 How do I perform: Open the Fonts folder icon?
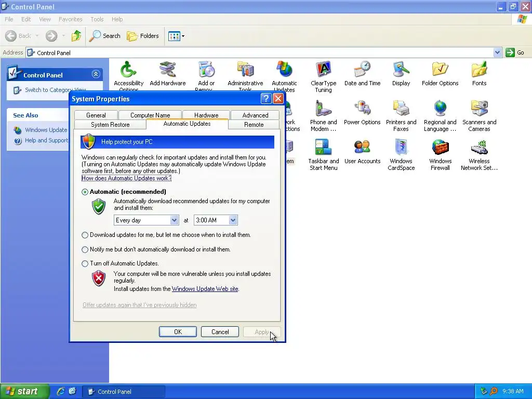[479, 73]
